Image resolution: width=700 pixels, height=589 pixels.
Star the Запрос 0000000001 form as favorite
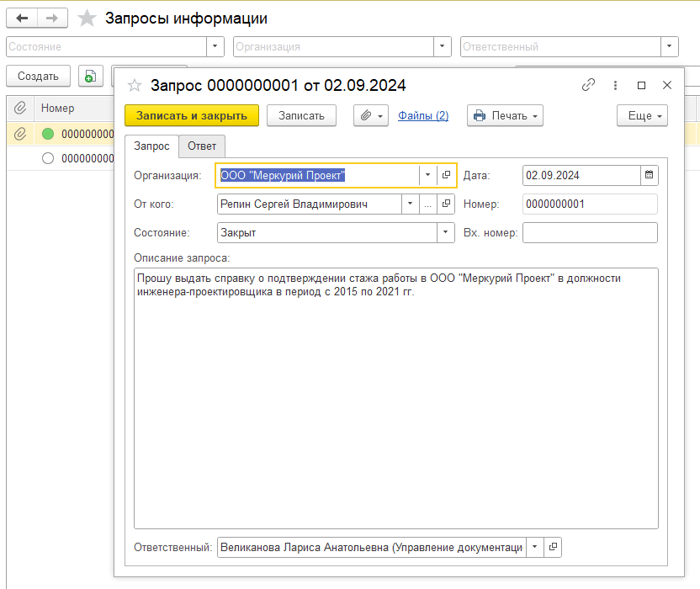135,85
